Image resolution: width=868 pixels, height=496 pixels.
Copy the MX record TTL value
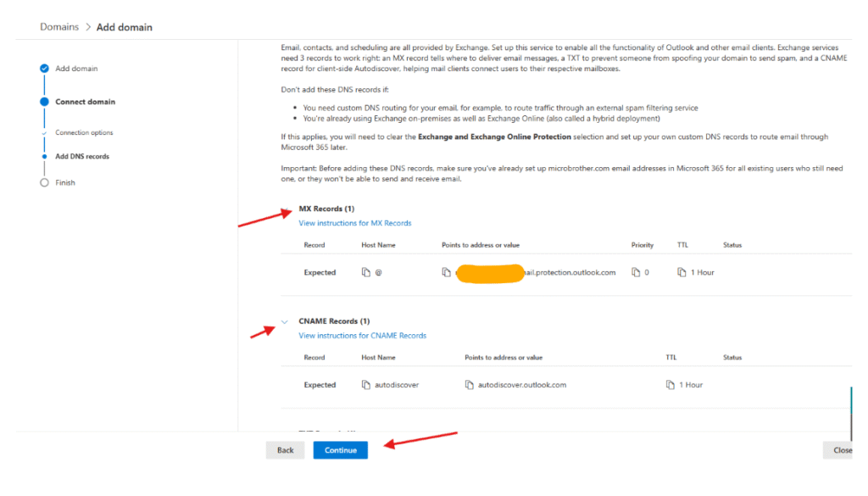tap(682, 272)
